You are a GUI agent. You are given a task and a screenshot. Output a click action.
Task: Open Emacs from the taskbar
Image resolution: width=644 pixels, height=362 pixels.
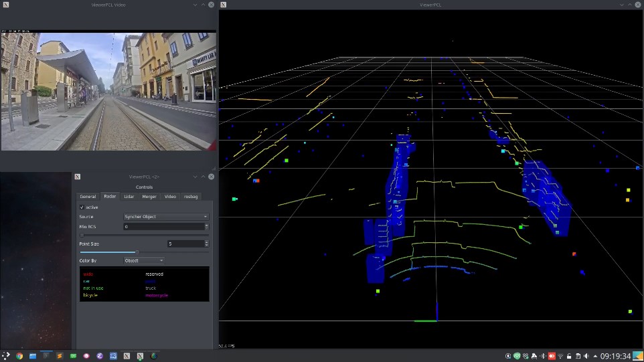[x=100, y=356]
